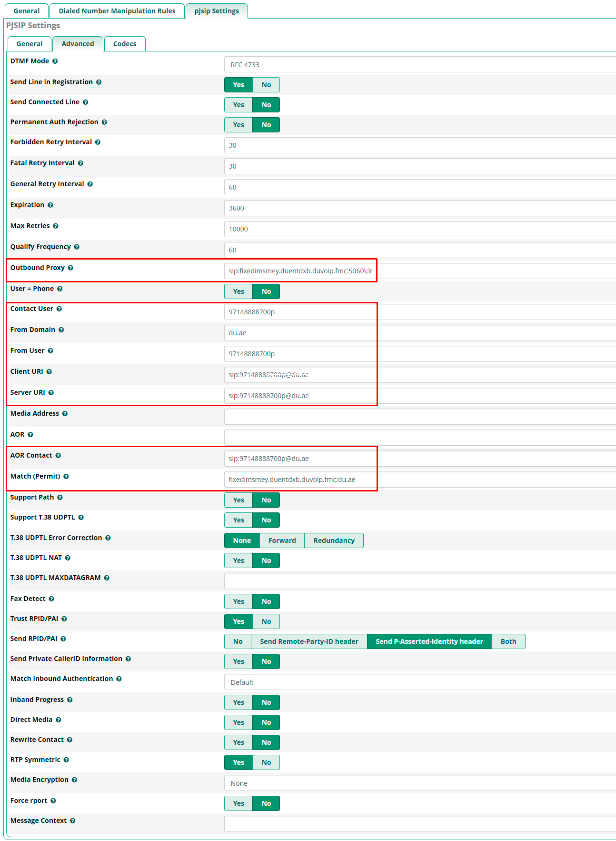The height and width of the screenshot is (841, 616).
Task: Switch to the Codecs tab
Action: click(125, 44)
